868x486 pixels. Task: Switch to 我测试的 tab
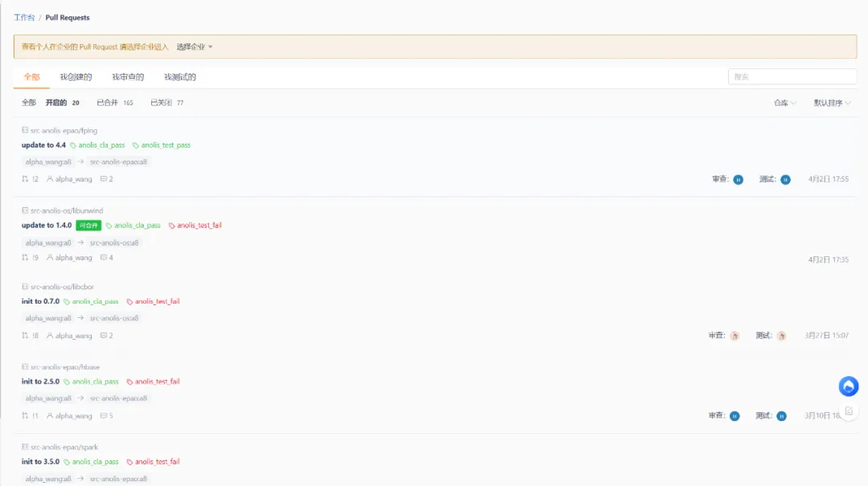(x=180, y=77)
